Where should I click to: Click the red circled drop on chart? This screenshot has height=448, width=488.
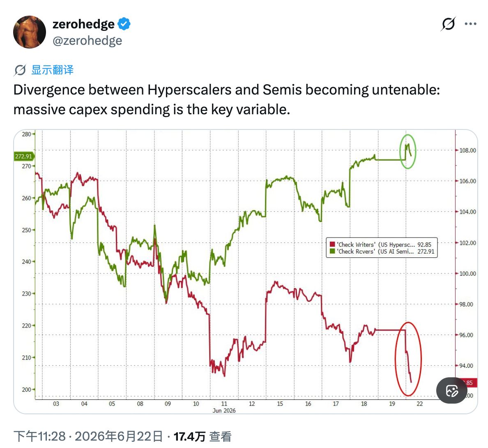coord(408,359)
